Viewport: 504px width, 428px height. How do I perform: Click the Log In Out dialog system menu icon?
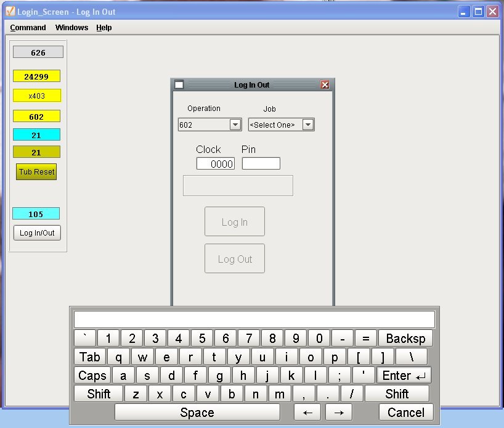pos(179,84)
